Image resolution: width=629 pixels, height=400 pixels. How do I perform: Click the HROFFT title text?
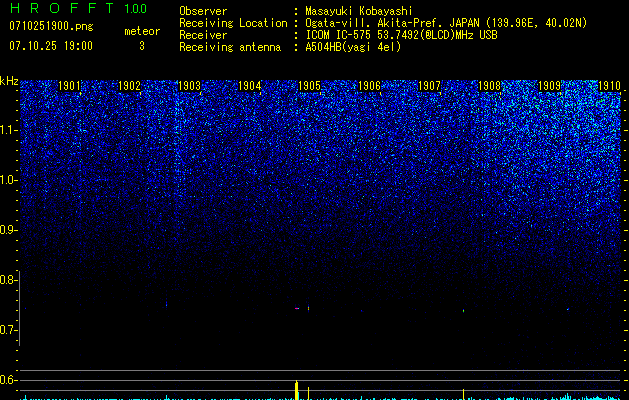pos(63,8)
